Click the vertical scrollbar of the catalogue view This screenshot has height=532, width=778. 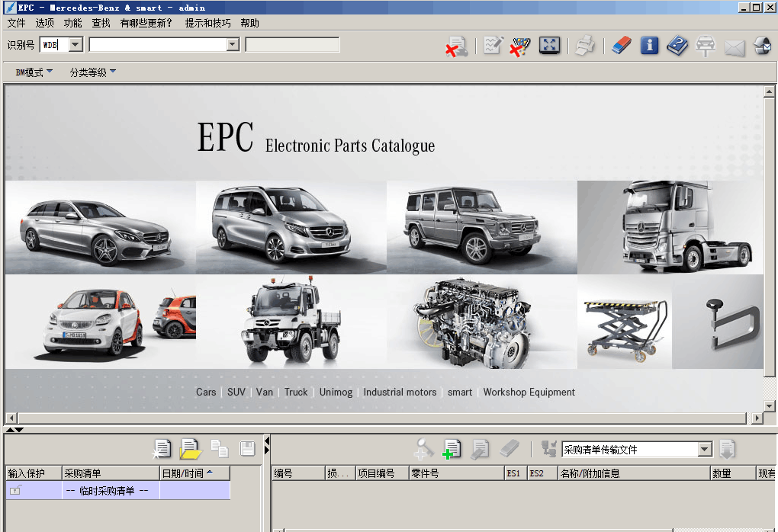[769, 237]
